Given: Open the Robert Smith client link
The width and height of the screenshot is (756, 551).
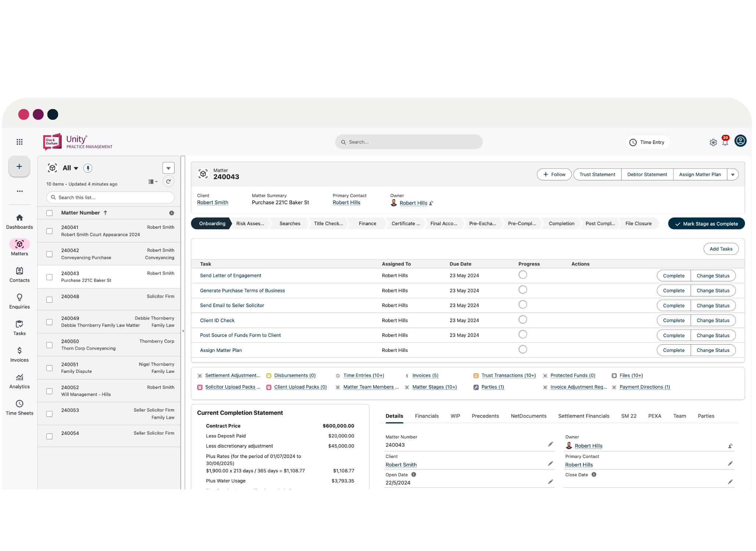Looking at the screenshot, I should 212,202.
